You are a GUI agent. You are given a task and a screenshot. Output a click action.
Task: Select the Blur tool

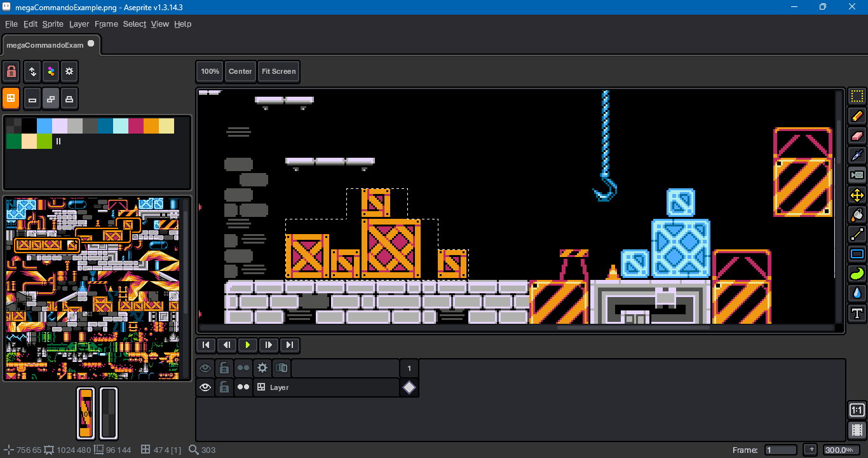click(857, 294)
